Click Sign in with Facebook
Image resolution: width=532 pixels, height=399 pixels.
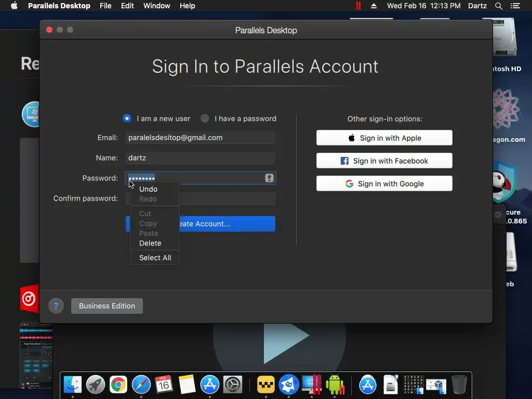click(x=384, y=161)
